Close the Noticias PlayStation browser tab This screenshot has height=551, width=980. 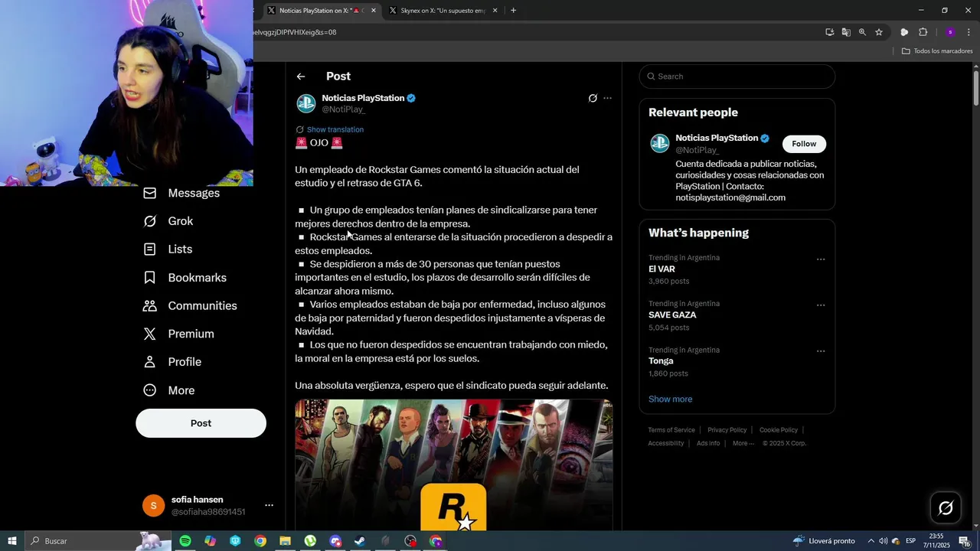click(x=374, y=11)
